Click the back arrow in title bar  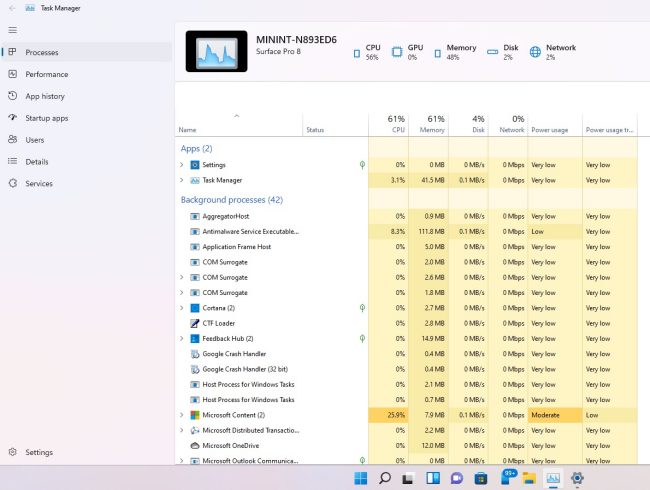pos(12,8)
